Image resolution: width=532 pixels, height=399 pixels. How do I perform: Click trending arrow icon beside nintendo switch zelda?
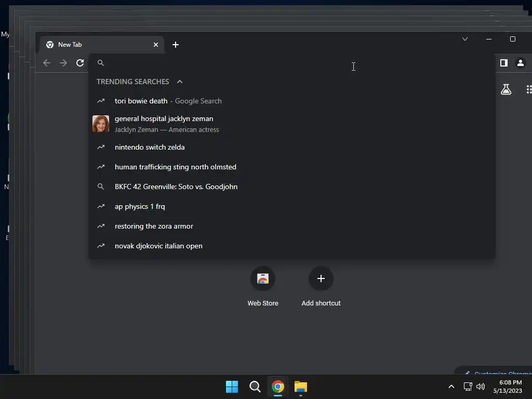pos(101,147)
